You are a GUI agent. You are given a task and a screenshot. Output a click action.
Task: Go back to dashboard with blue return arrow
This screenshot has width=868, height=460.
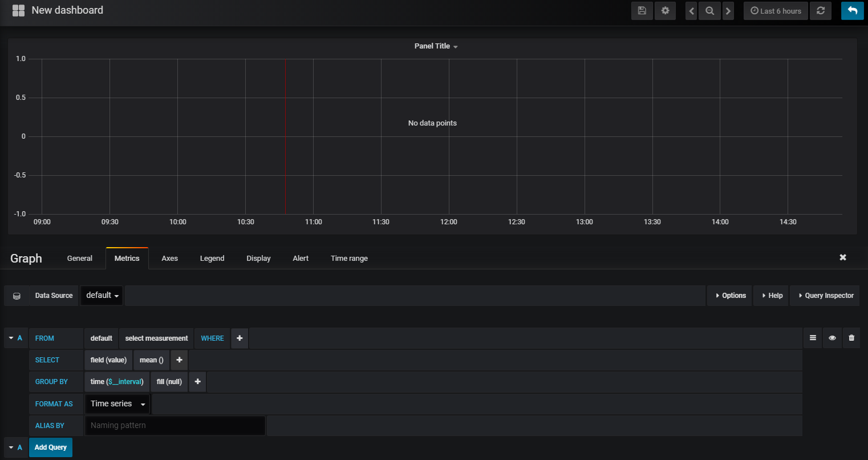point(853,11)
